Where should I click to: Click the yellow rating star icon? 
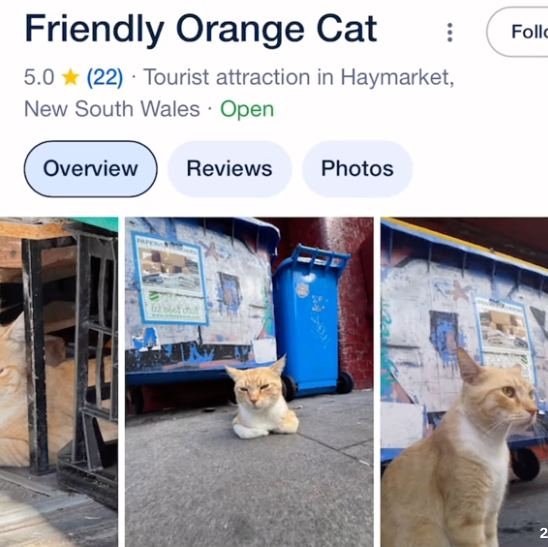[71, 77]
